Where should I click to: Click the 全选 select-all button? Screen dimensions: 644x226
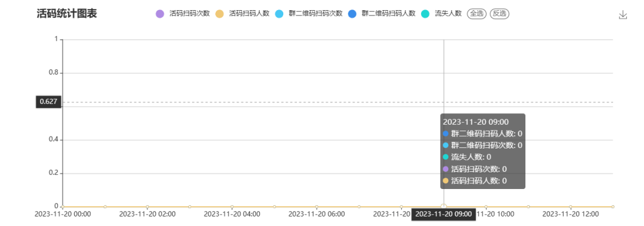click(x=476, y=14)
